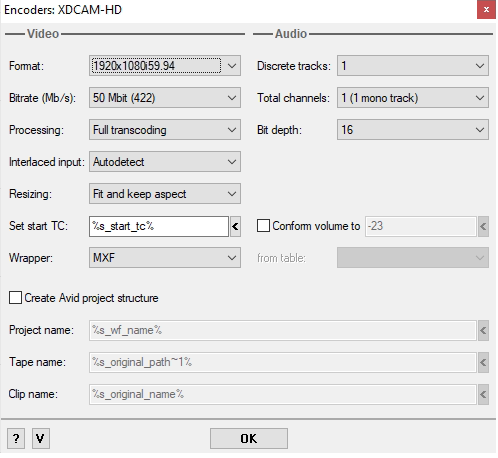Confirm settings with the OK button
This screenshot has height=458, width=498.
click(x=249, y=438)
